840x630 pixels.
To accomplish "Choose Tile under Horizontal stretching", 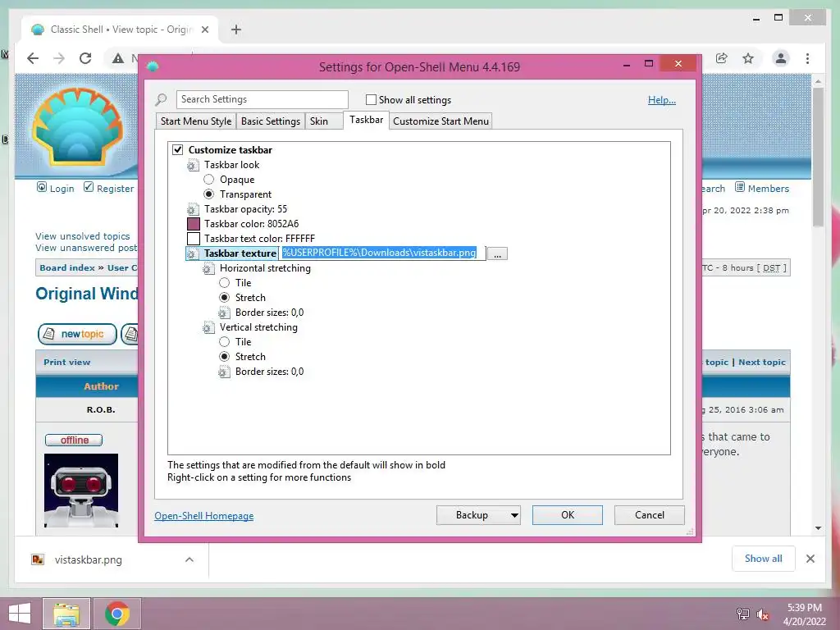I will tap(225, 283).
